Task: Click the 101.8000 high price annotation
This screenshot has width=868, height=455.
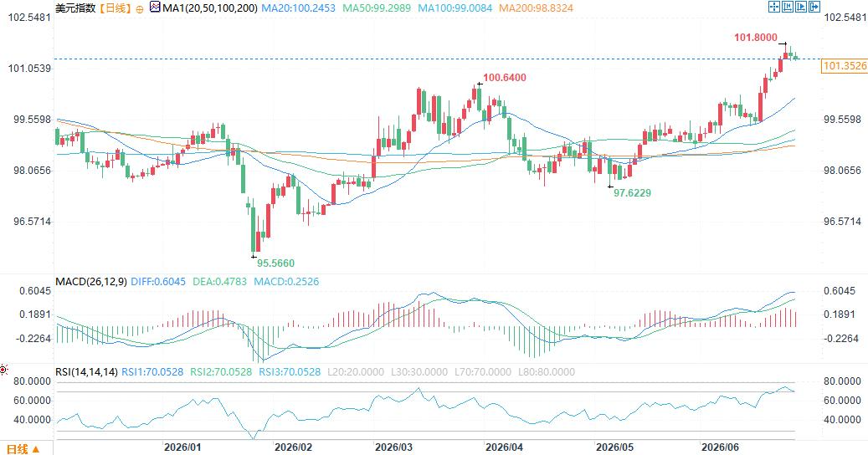Action: tap(756, 38)
